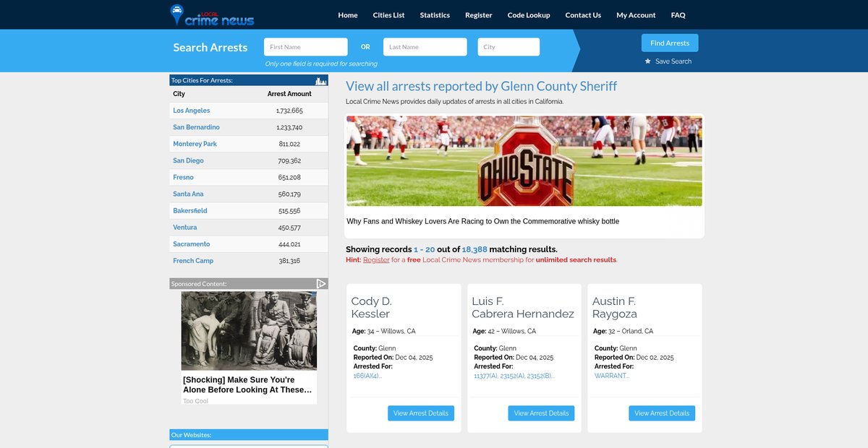The width and height of the screenshot is (868, 448).
Task: Click the 1,732,665 arrest amount
Action: tap(289, 111)
